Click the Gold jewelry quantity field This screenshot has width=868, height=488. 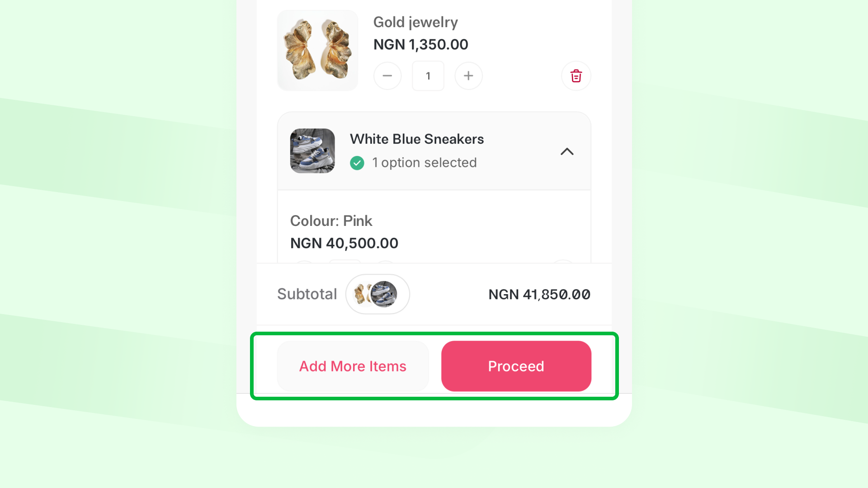(x=428, y=76)
